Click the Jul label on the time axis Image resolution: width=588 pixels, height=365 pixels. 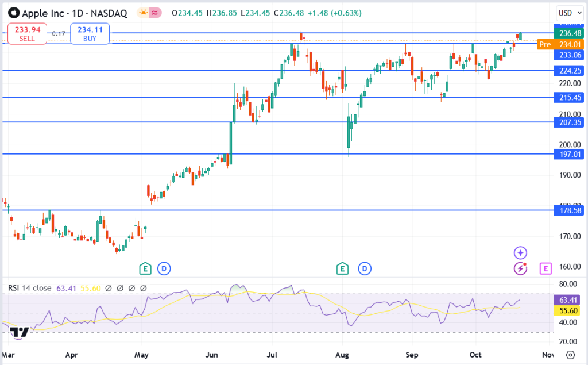tap(272, 355)
